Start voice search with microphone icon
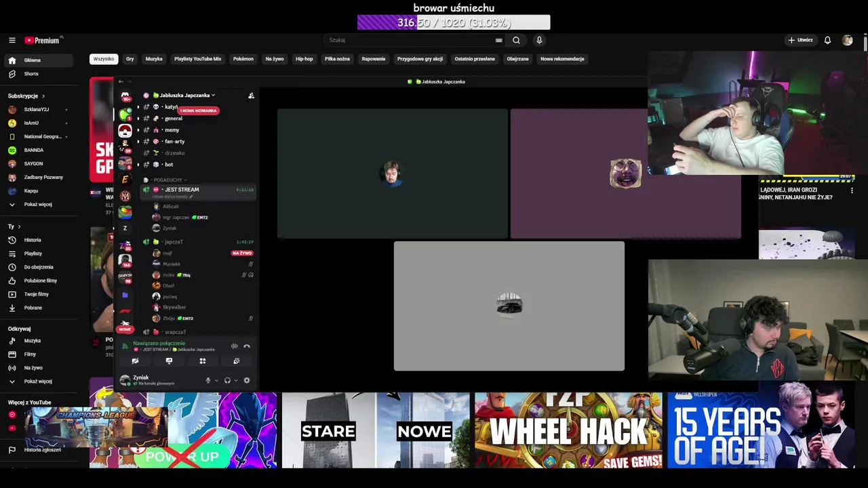The width and height of the screenshot is (868, 488). click(x=539, y=40)
